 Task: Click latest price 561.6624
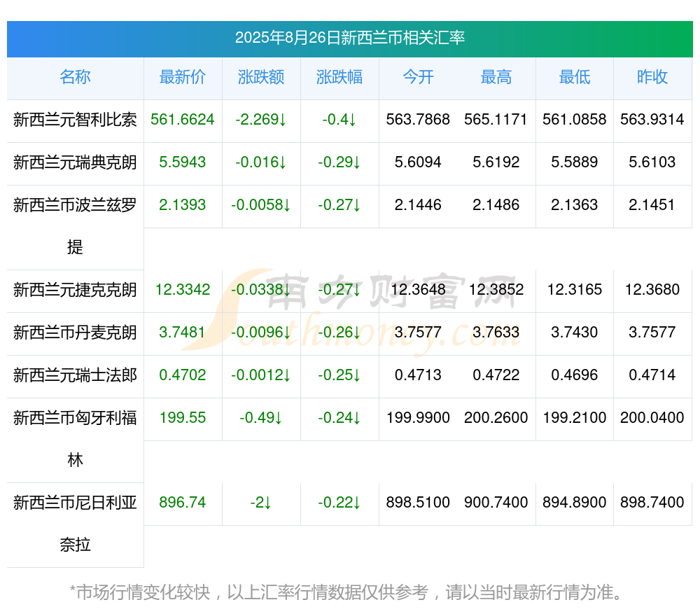point(183,120)
